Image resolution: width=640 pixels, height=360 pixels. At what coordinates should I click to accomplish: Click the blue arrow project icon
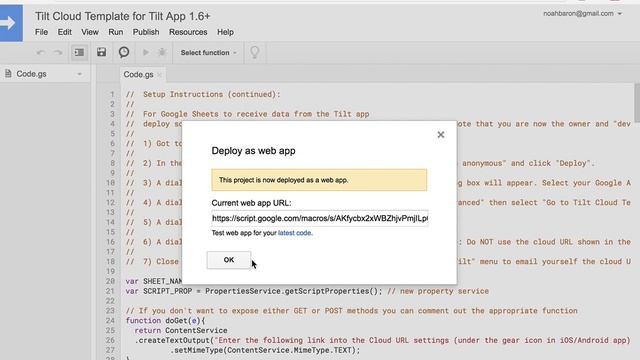coord(11,23)
